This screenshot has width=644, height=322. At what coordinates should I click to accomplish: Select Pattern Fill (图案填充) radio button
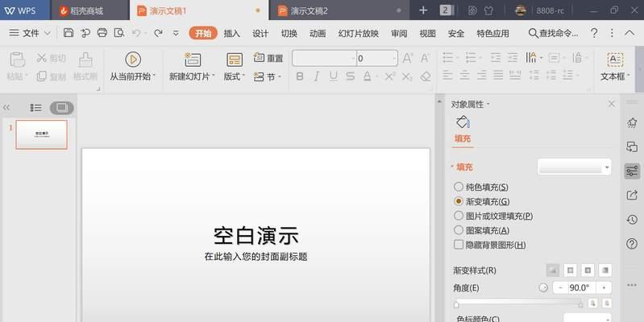[459, 230]
